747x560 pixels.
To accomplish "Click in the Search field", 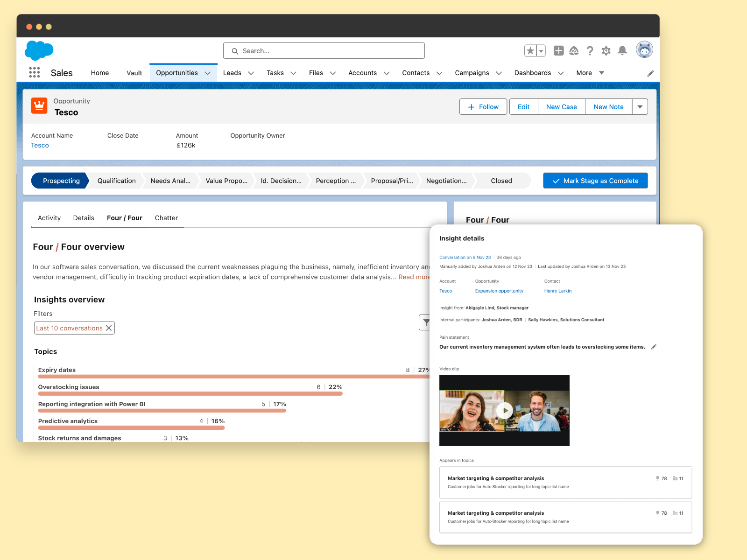I will click(324, 51).
